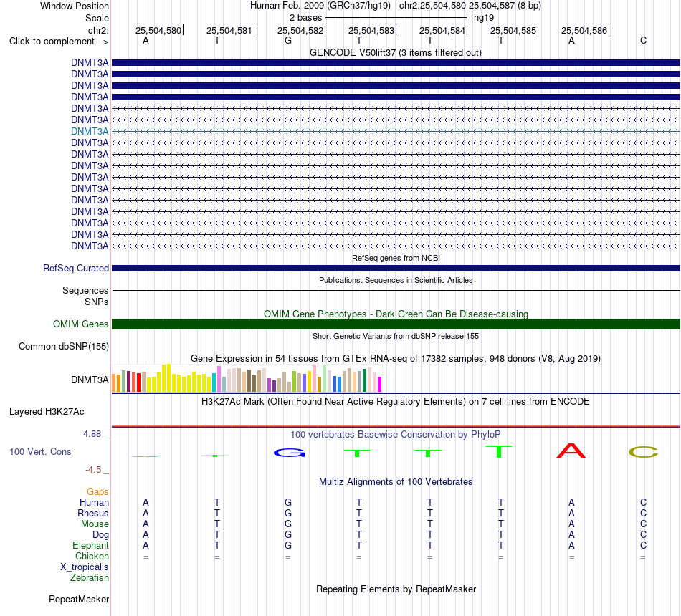This screenshot has height=616, width=681.
Task: Select the Rhesus alignment row label
Action: coord(93,513)
